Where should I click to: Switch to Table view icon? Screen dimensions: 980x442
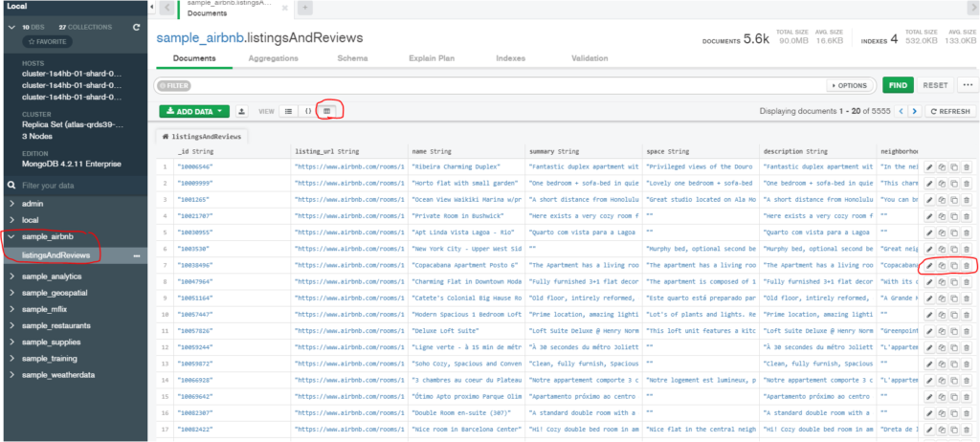326,111
